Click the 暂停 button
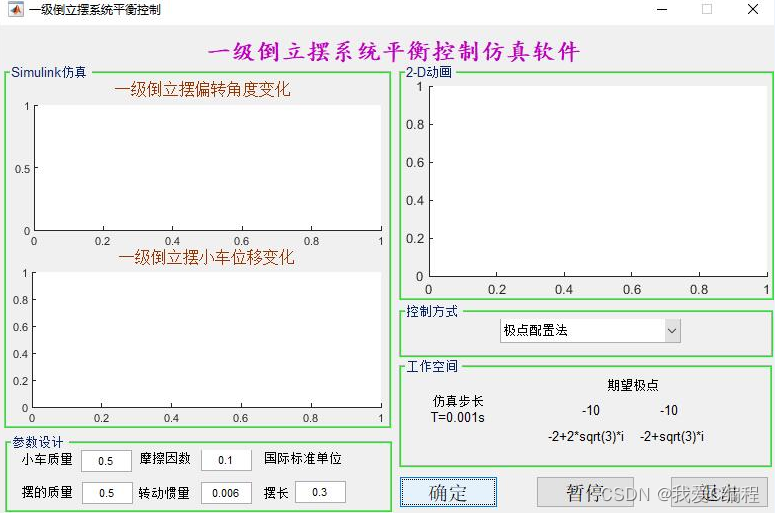Screen dimensions: 775x513 pos(585,492)
